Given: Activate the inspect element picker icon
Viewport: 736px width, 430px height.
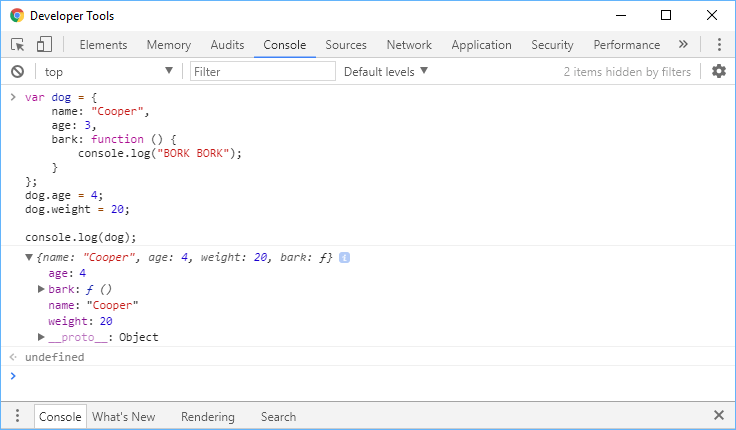Looking at the screenshot, I should (x=17, y=45).
